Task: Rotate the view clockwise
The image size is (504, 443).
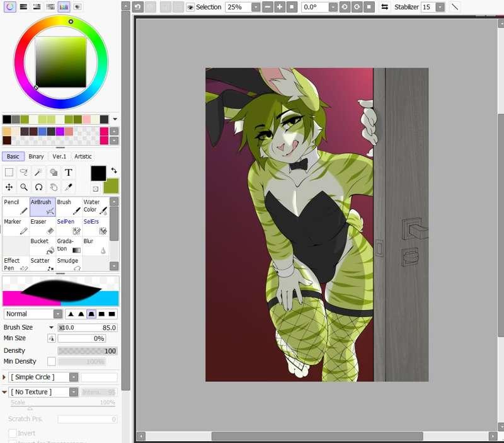Action: point(357,7)
